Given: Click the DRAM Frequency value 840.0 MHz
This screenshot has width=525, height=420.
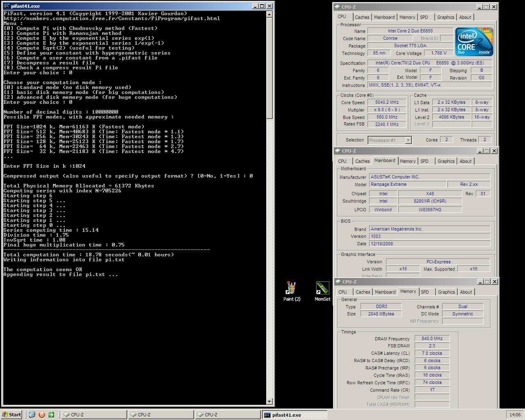Looking at the screenshot, I should 432,339.
